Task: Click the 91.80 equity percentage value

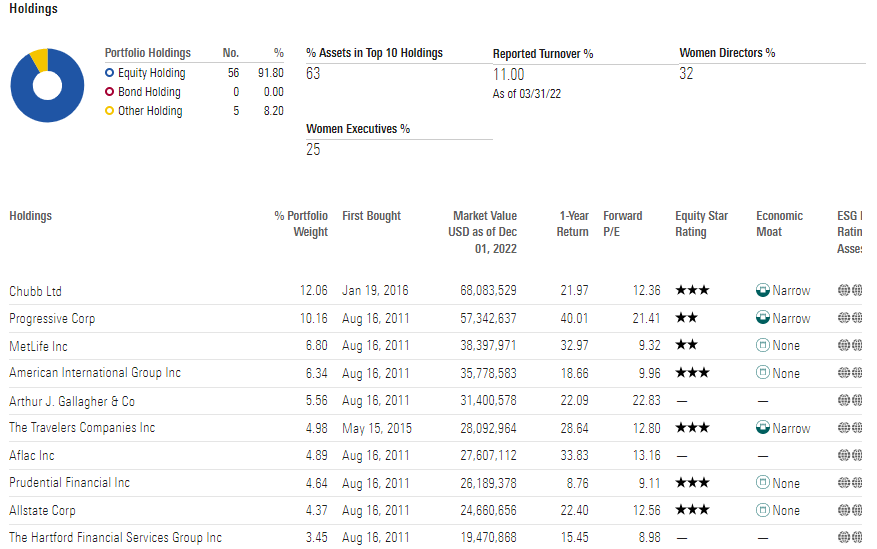Action: (271, 73)
